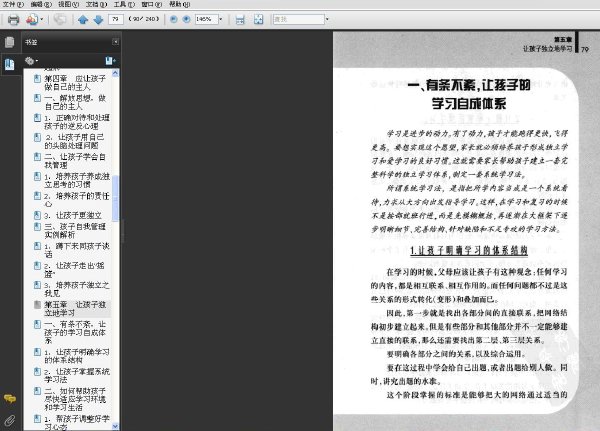
Task: Click bookmark page icon beside 1. 帮孩子调整好学习心态
Action: click(38, 418)
